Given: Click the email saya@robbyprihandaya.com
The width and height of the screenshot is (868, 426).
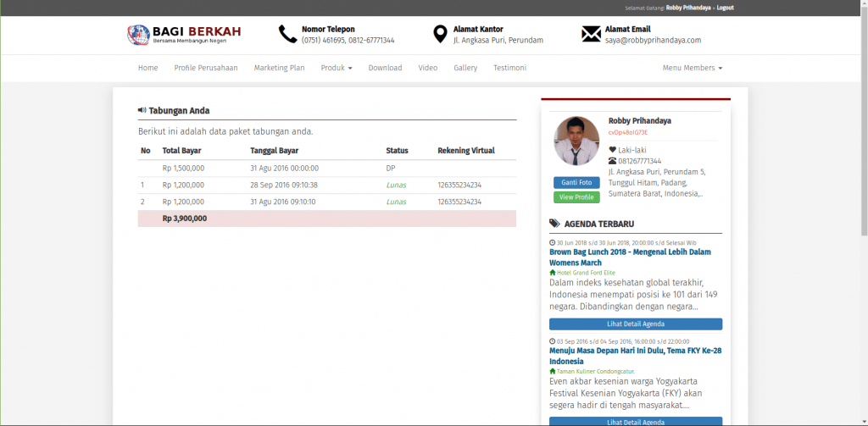Looking at the screenshot, I should 654,41.
